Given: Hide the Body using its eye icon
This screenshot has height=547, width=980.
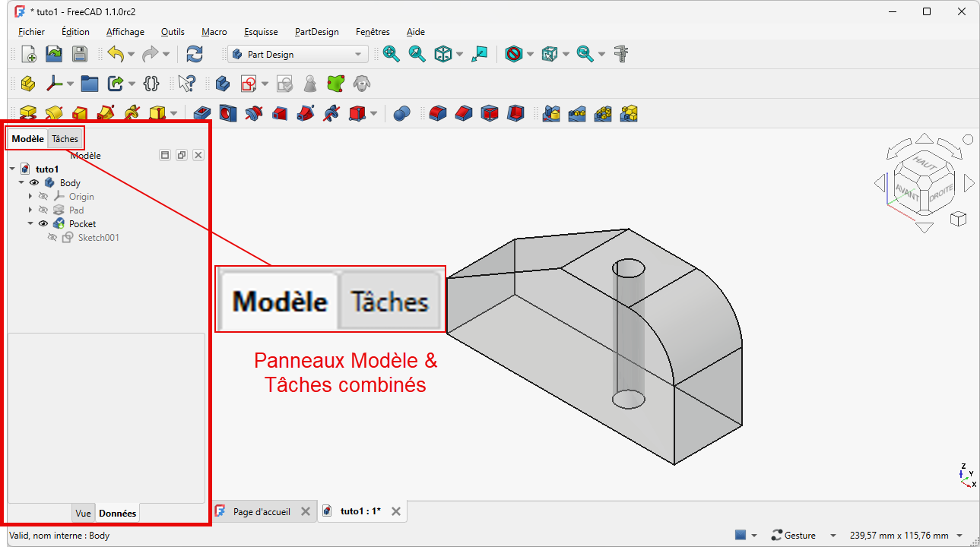Looking at the screenshot, I should (x=34, y=183).
